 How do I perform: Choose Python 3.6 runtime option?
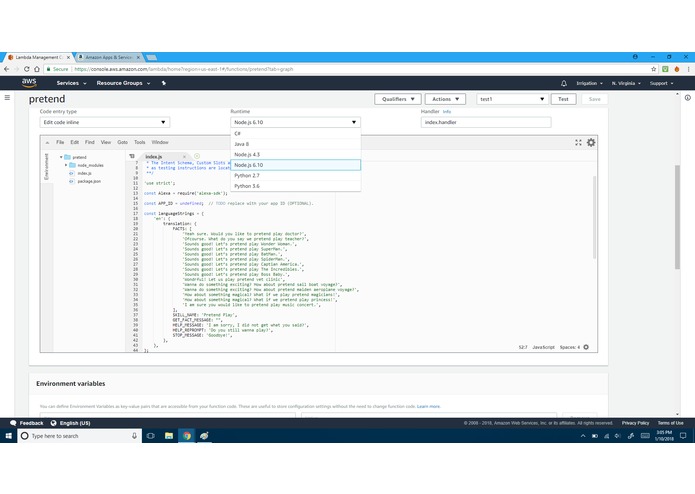pos(295,186)
